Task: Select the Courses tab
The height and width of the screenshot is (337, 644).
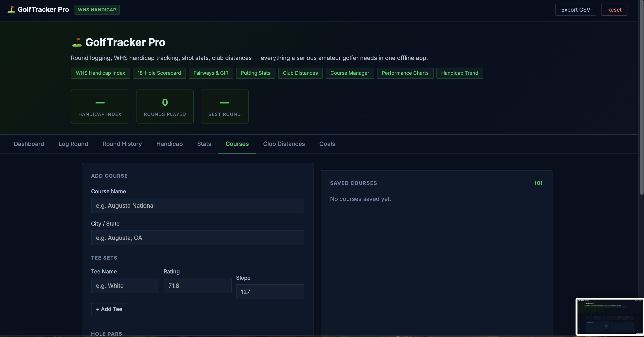Action: coord(237,144)
